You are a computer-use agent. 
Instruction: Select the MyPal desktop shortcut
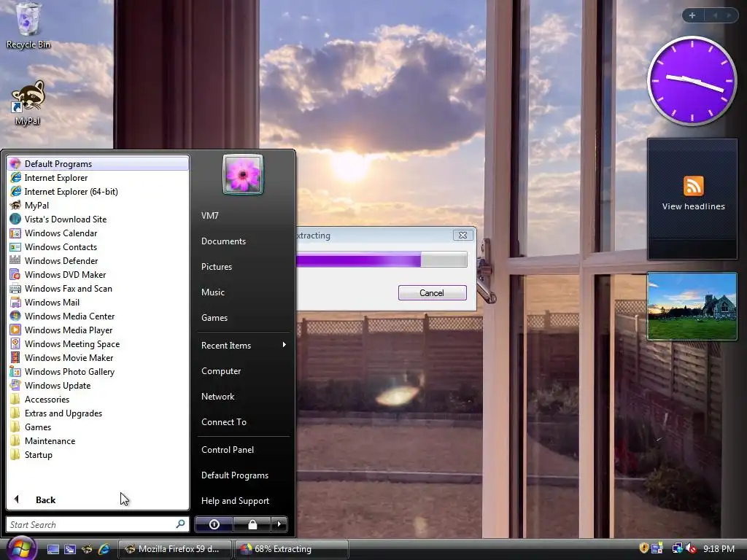[28, 104]
